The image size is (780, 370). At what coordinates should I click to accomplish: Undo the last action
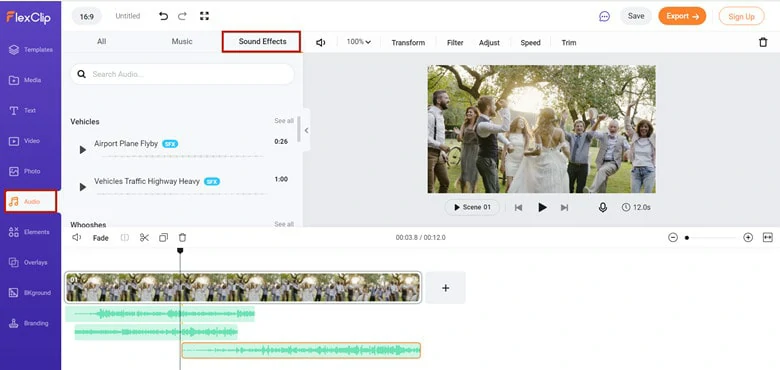pos(163,16)
